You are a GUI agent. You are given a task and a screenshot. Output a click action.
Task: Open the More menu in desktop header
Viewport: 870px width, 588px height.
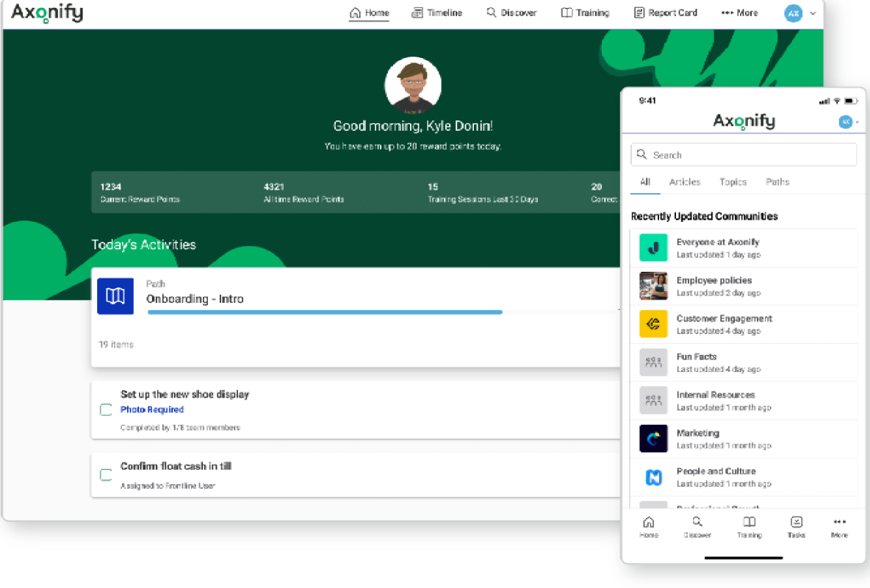pyautogui.click(x=739, y=12)
